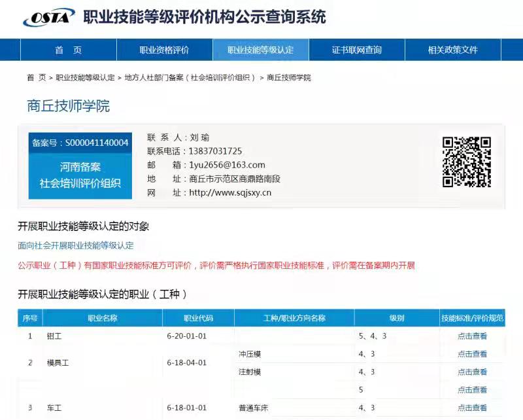
Task: Click the 职业名称 column header
Action: 103,318
